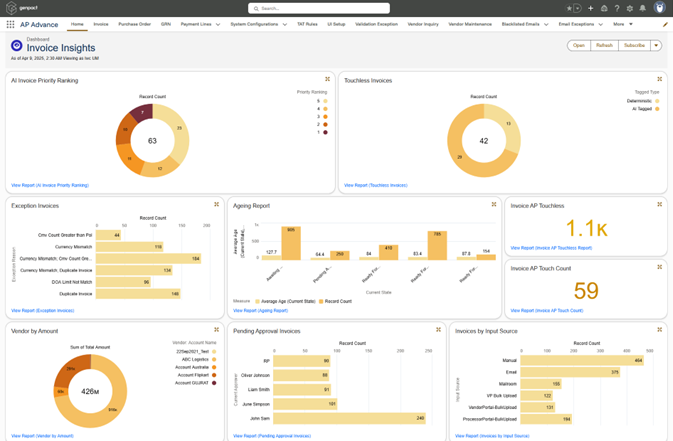673x441 pixels.
Task: View Report for Ageing Report
Action: tap(260, 310)
